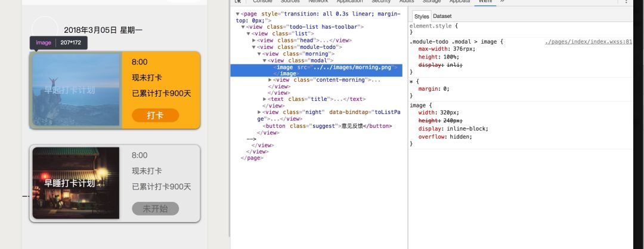Screen dimensions: 644x249
Task: Collapse the page root node
Action: click(237, 14)
